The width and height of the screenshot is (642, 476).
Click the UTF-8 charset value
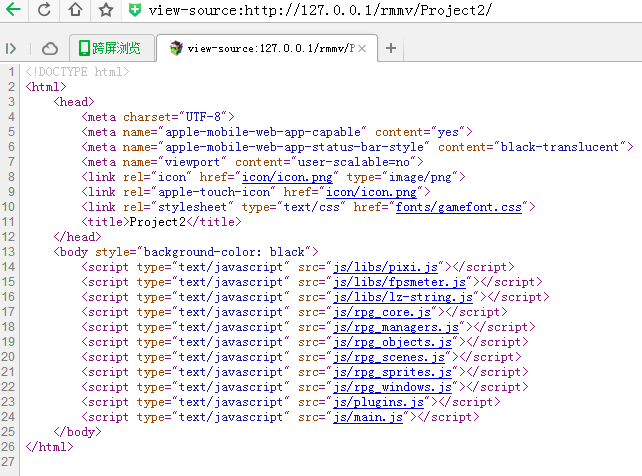click(203, 117)
